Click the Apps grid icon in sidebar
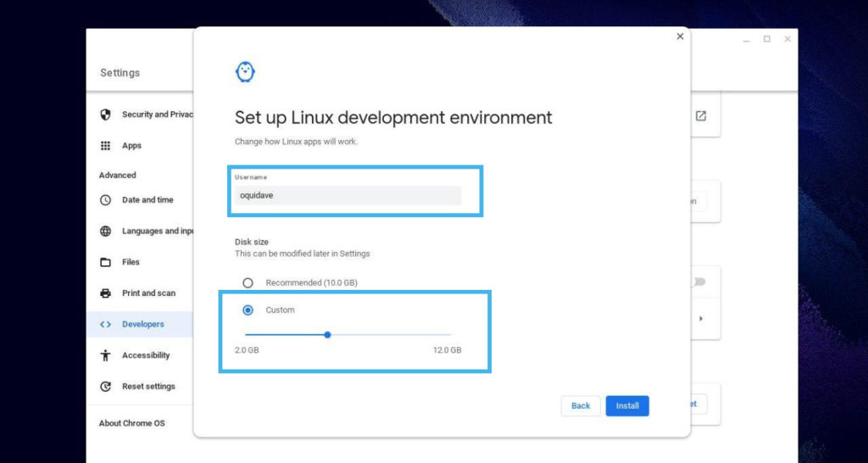868x463 pixels. [105, 146]
